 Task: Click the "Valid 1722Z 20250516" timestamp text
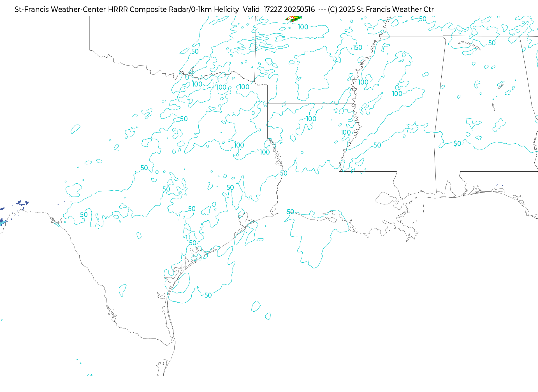pos(279,10)
